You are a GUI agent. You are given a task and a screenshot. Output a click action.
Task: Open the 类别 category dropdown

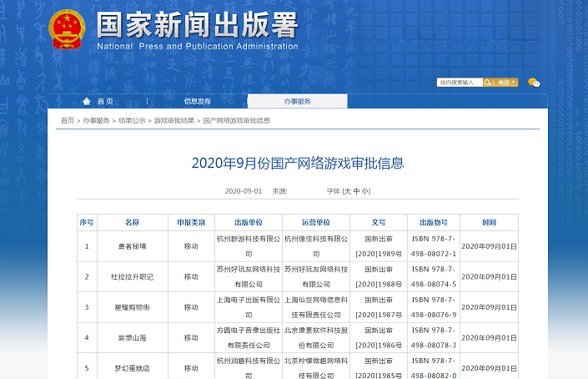507,83
